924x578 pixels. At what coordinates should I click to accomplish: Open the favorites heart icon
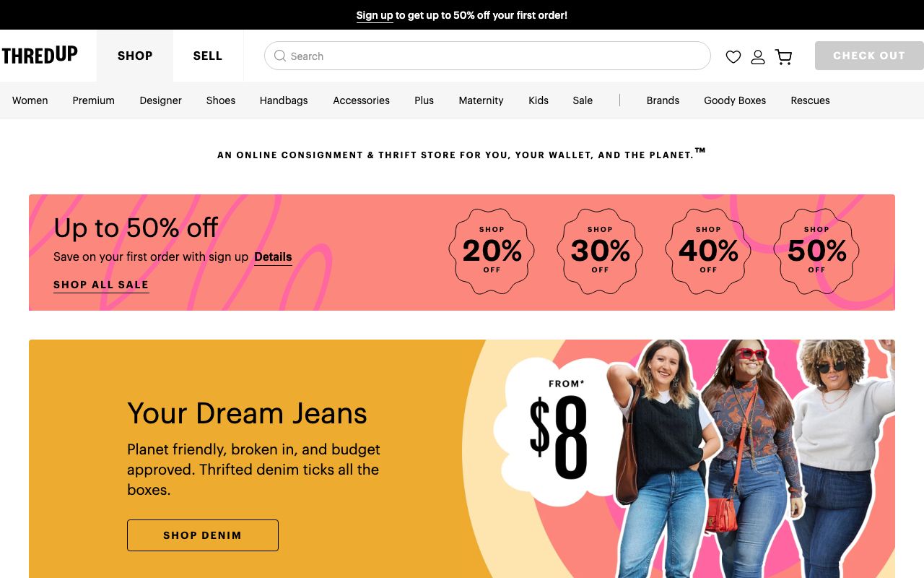[733, 56]
